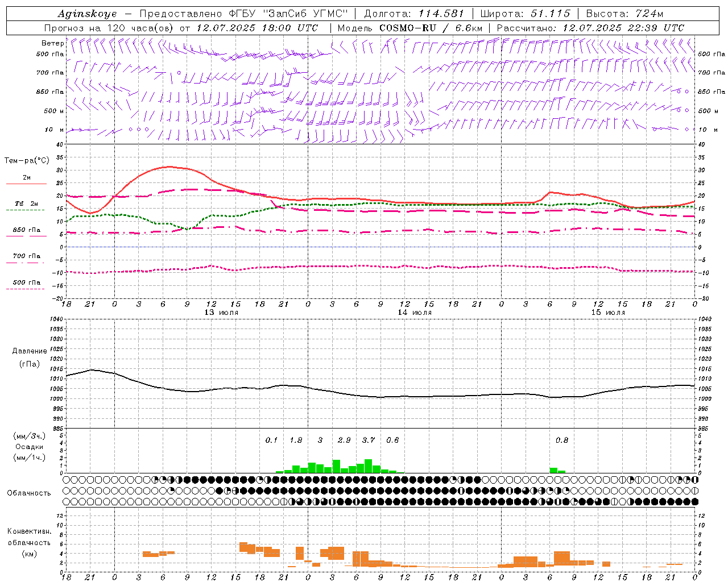Image resolution: width=728 pixels, height=582 pixels.
Task: Select the model name COSMO-RU / 6.6км
Action: [x=431, y=28]
